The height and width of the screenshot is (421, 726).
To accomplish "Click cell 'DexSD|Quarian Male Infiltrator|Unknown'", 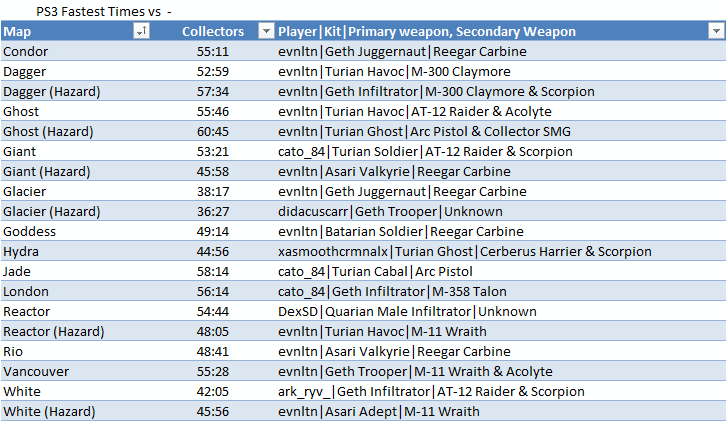I will pyautogui.click(x=501, y=311).
